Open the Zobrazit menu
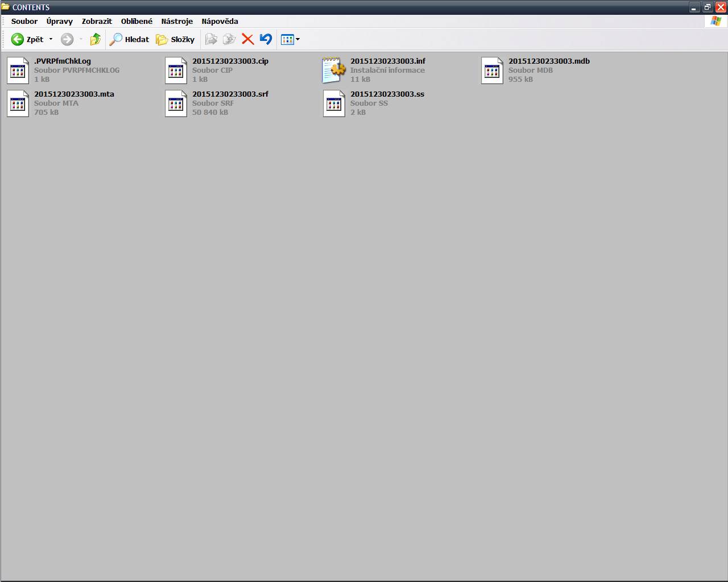 pyautogui.click(x=97, y=21)
